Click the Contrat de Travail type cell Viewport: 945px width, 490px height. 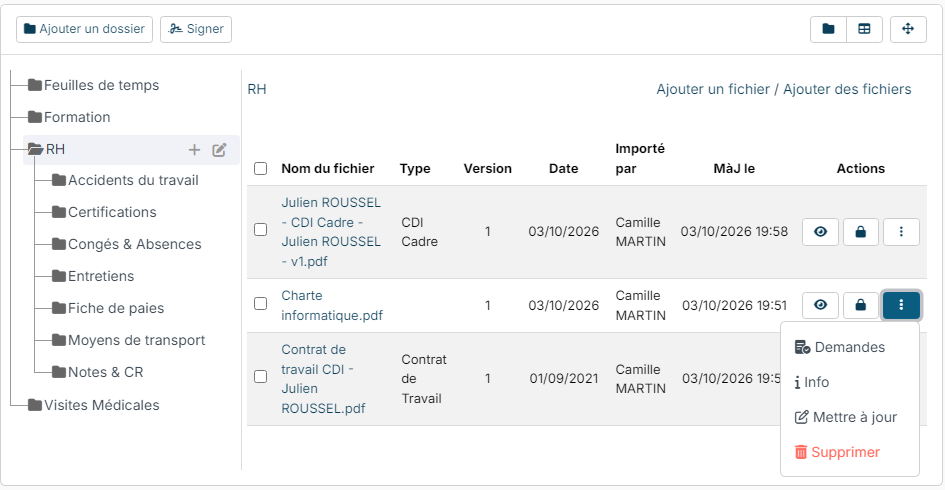click(424, 379)
